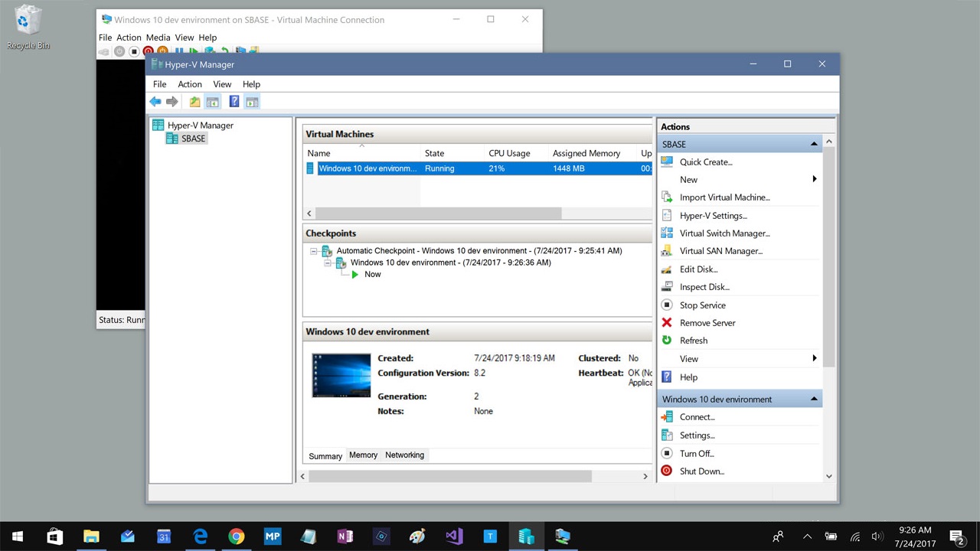Collapse the Automatic Checkpoint tree node
Screen dimensions: 980x551
click(313, 250)
